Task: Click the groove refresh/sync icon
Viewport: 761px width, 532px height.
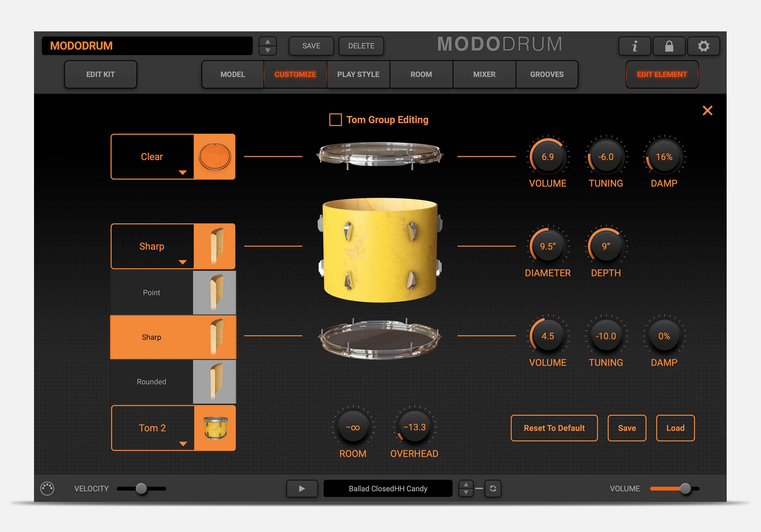Action: (x=493, y=488)
